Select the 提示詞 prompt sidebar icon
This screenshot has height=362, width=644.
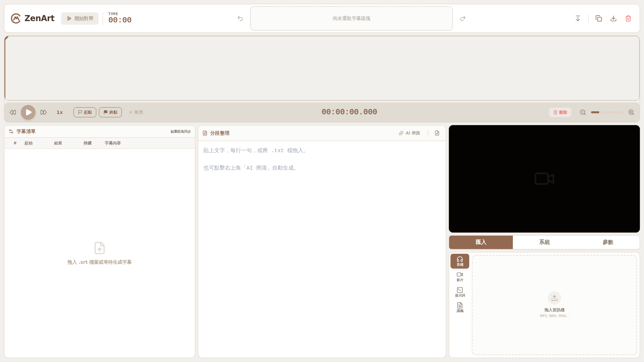(x=460, y=292)
